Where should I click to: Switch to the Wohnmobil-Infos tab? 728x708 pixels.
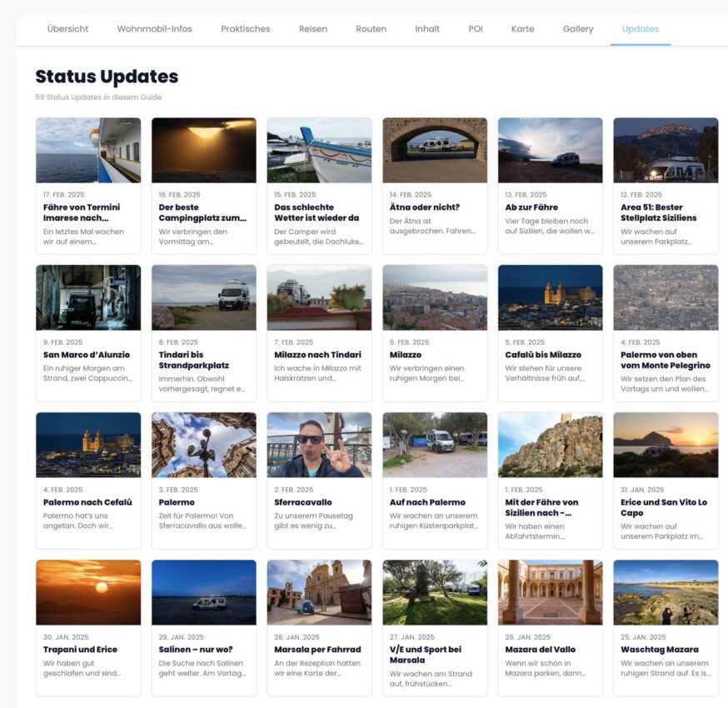[x=154, y=28]
